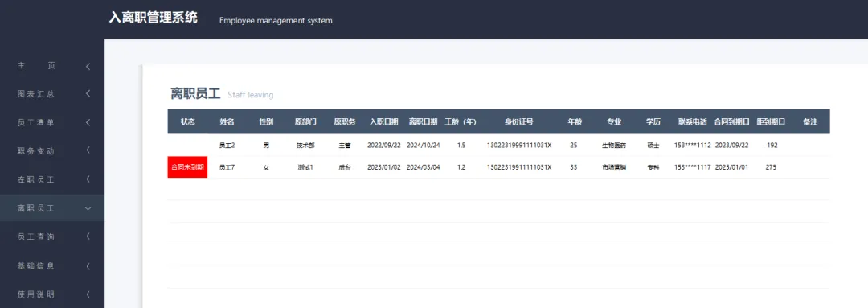Click the 原部门 column header
The height and width of the screenshot is (308, 868).
(305, 122)
